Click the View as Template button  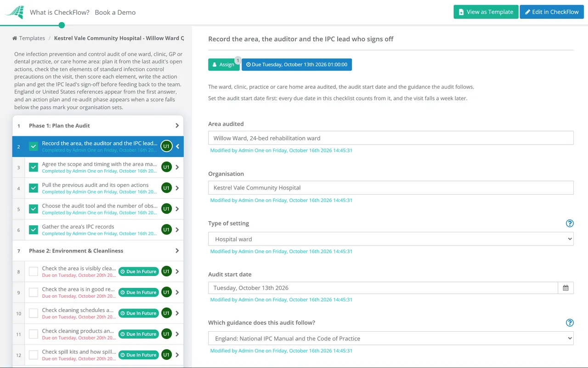(x=486, y=12)
